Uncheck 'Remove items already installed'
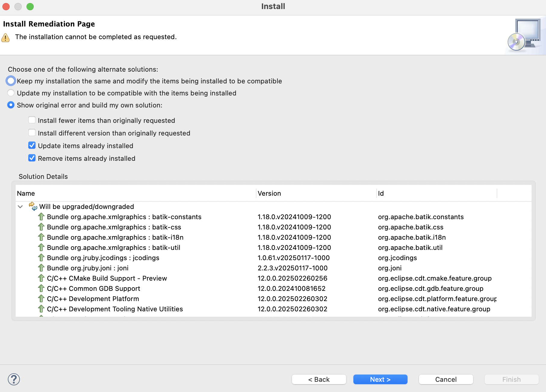 click(32, 158)
